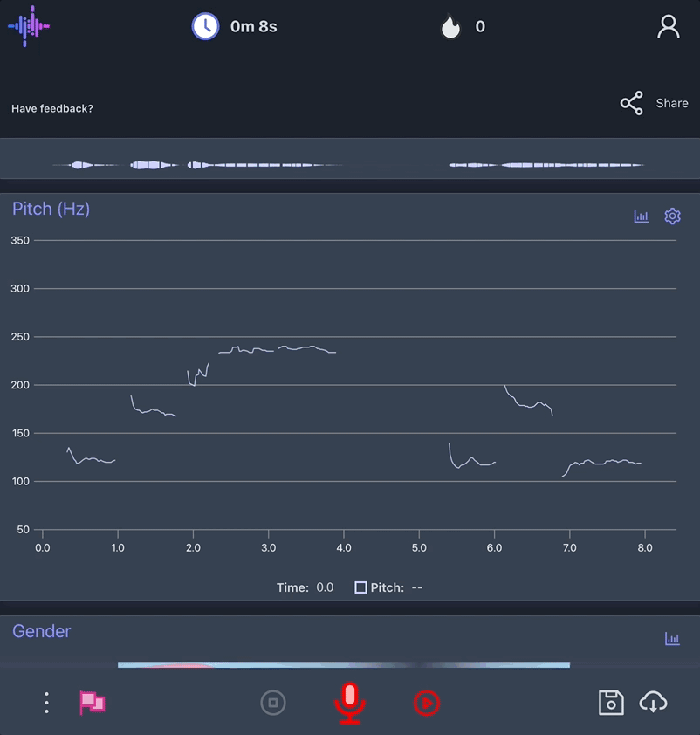Save the current recording
This screenshot has height=735, width=700.
(x=611, y=703)
